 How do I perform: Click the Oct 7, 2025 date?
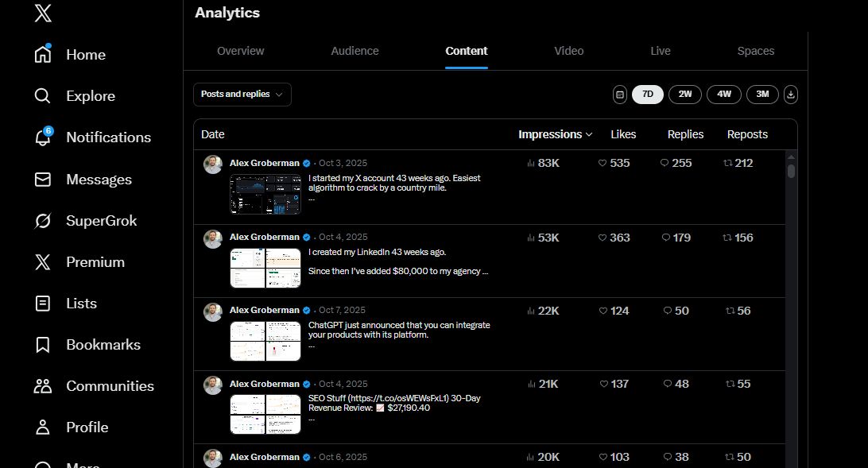342,311
